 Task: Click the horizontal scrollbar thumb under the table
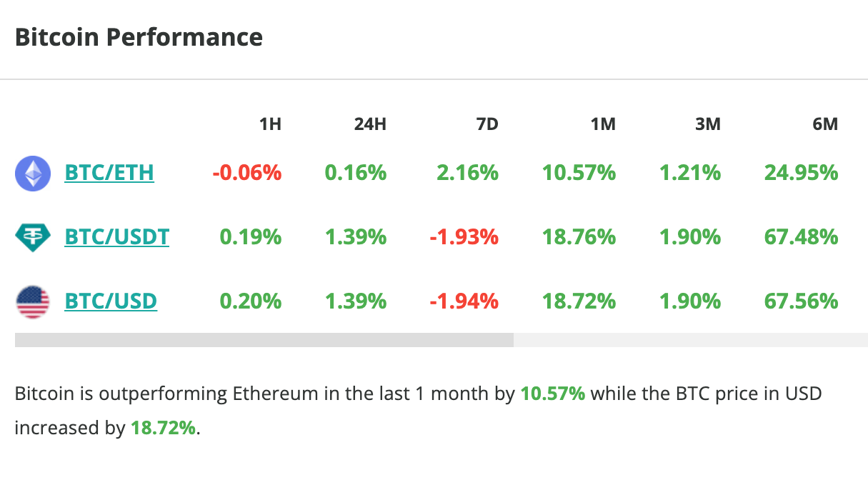[264, 340]
